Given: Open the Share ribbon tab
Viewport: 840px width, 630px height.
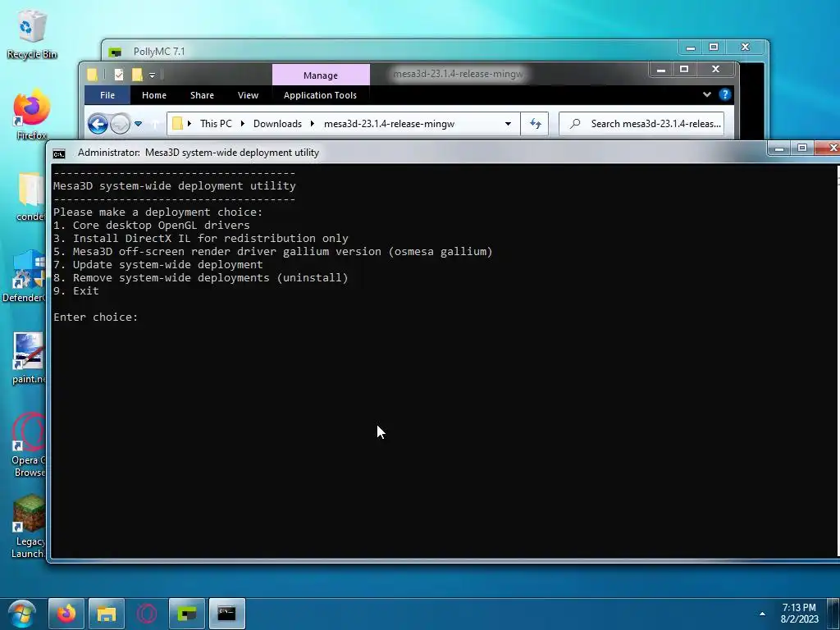Looking at the screenshot, I should click(x=202, y=95).
